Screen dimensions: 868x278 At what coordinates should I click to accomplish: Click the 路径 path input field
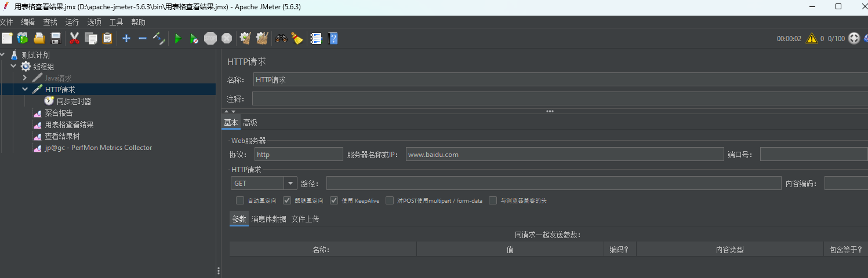coord(554,183)
